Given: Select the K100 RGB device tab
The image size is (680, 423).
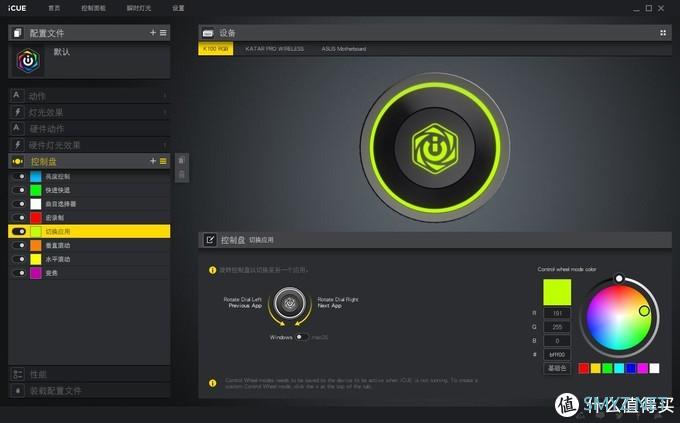Looking at the screenshot, I should 216,49.
